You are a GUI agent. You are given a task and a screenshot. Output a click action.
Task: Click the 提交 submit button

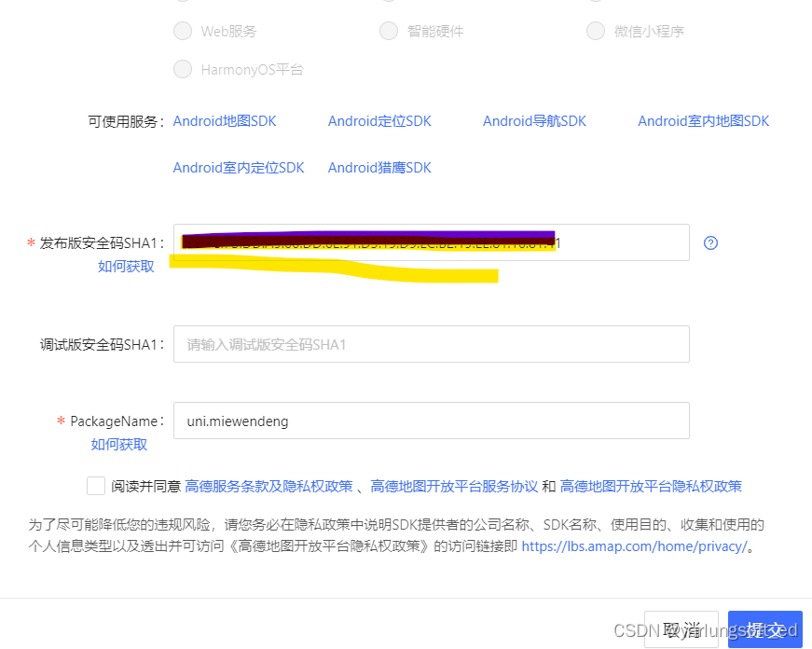click(765, 629)
